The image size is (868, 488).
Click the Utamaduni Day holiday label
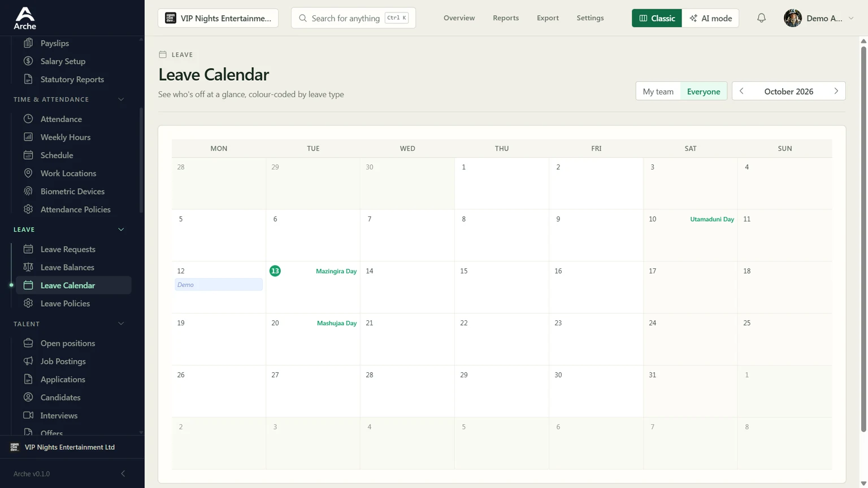(712, 219)
